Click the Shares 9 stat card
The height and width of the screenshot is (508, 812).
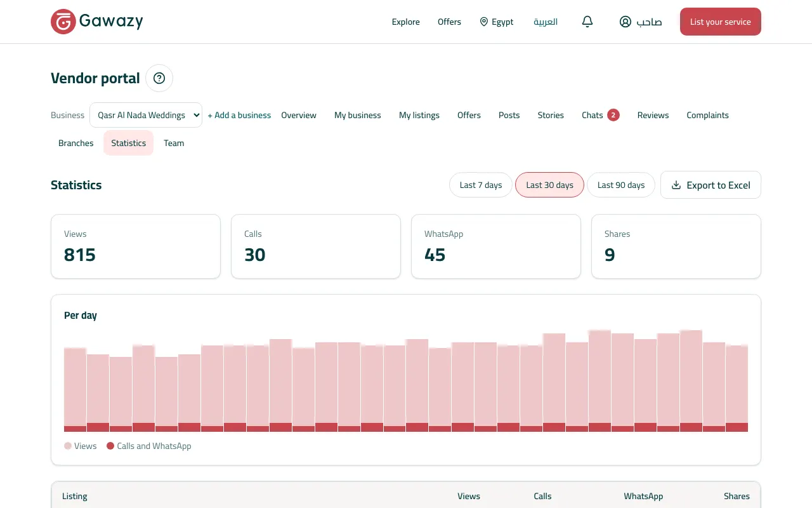[x=676, y=246]
